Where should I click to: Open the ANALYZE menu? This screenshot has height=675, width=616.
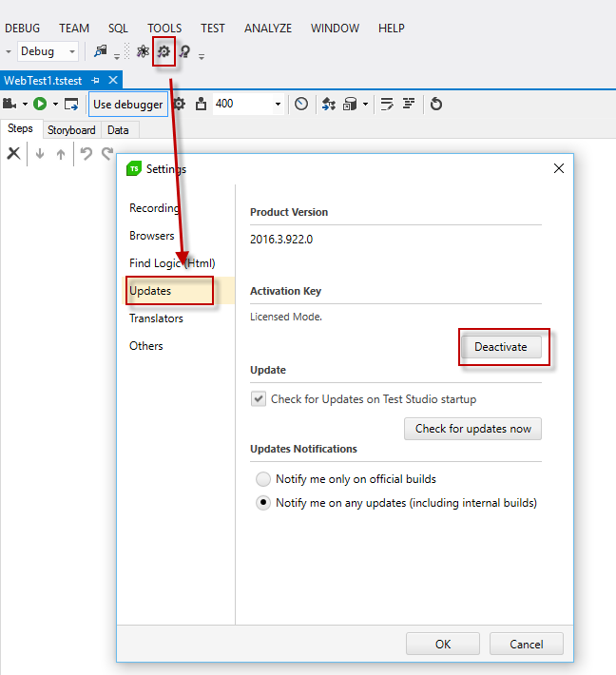[x=268, y=29]
